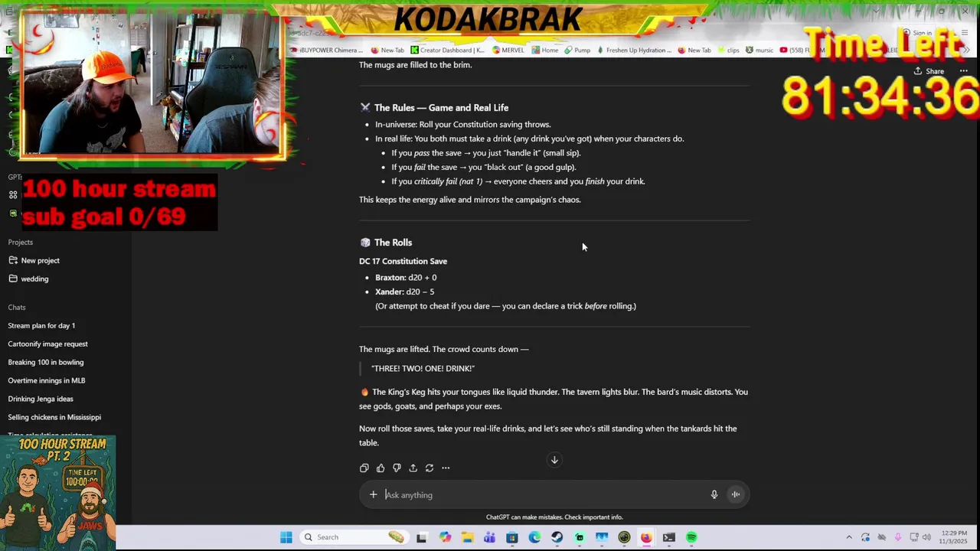This screenshot has height=551, width=980.
Task: Collapse the Chats section header
Action: 17,307
